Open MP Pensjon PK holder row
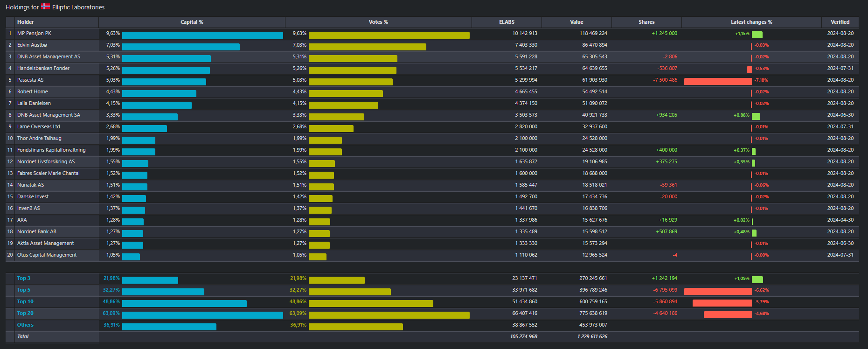The height and width of the screenshot is (349, 868). [34, 34]
